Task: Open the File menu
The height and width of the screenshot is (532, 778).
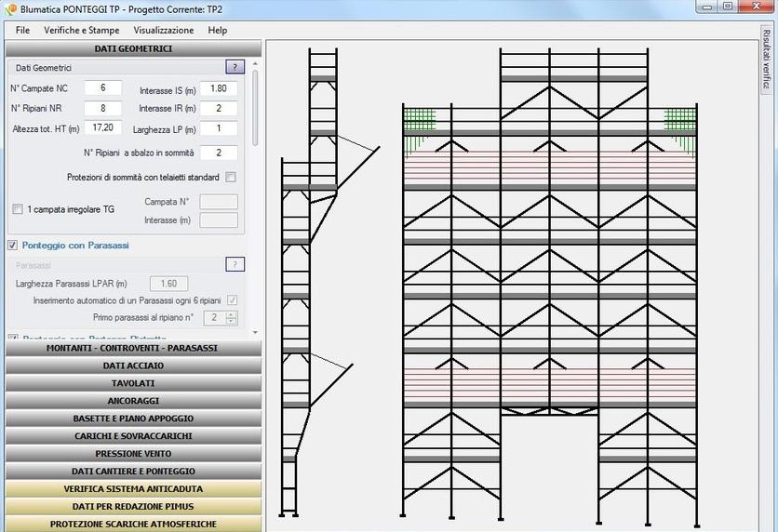Action: (x=22, y=30)
